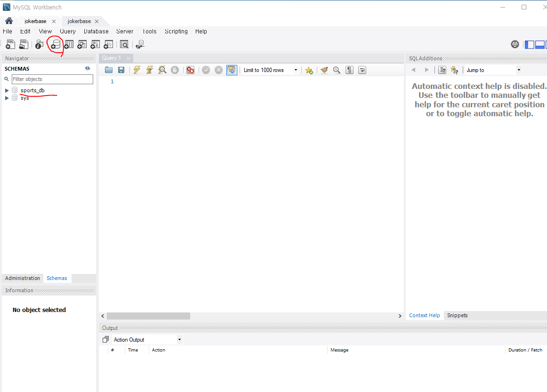The height and width of the screenshot is (392, 547).
Task: Open a script file in query editor
Action: 109,70
